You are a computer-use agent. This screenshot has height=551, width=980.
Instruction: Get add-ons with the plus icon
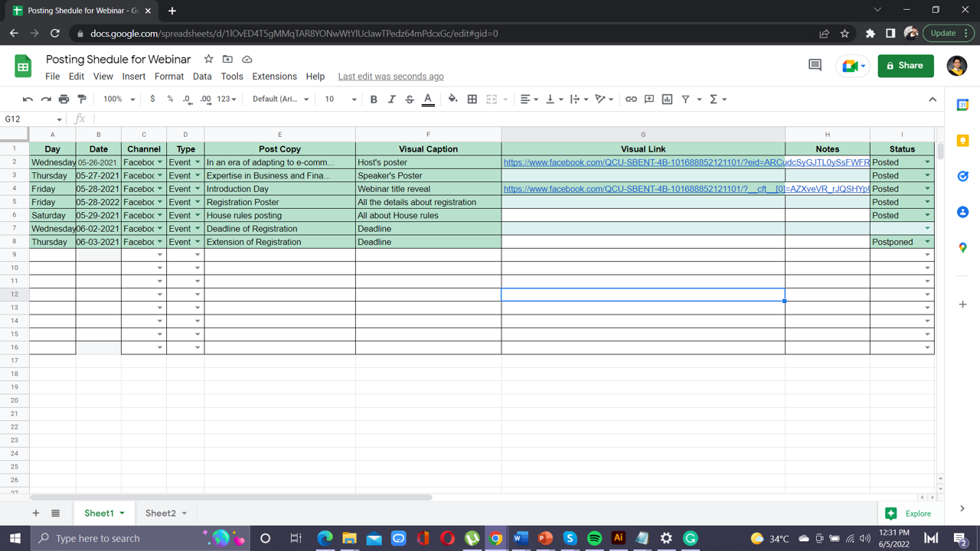point(962,305)
